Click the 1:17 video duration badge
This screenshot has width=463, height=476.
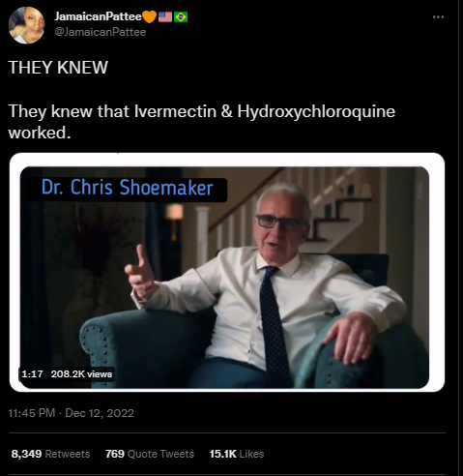point(32,374)
